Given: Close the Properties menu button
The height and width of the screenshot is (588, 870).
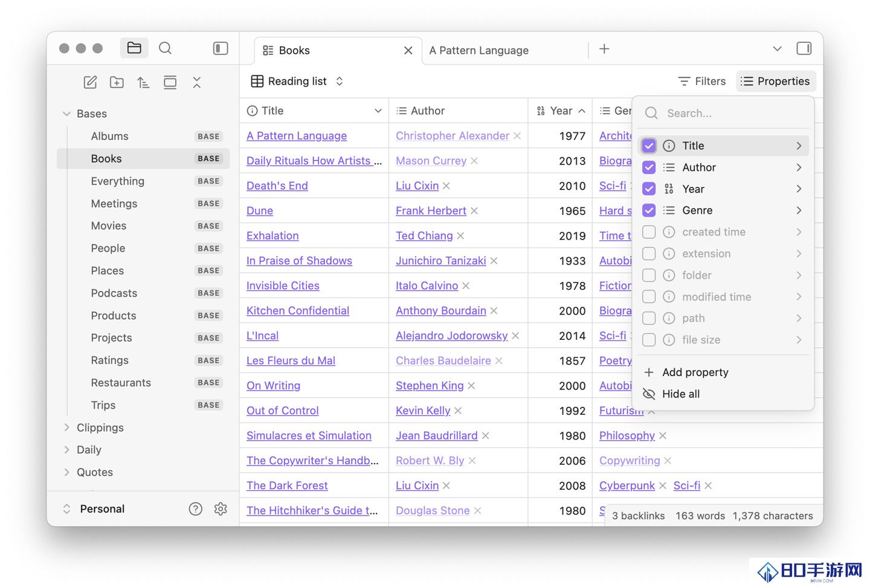Looking at the screenshot, I should (x=776, y=81).
